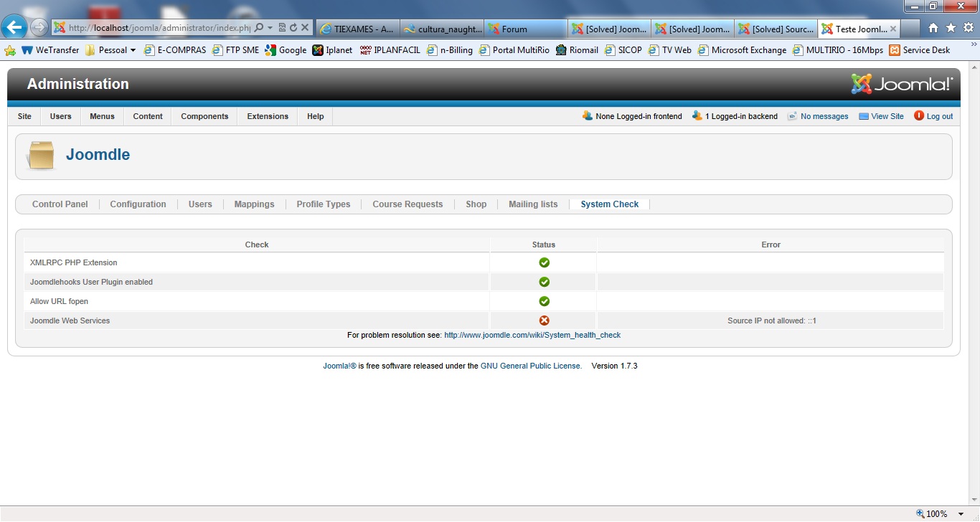Expand the address bar search dropdown arrow
The image size is (980, 522).
click(x=270, y=28)
